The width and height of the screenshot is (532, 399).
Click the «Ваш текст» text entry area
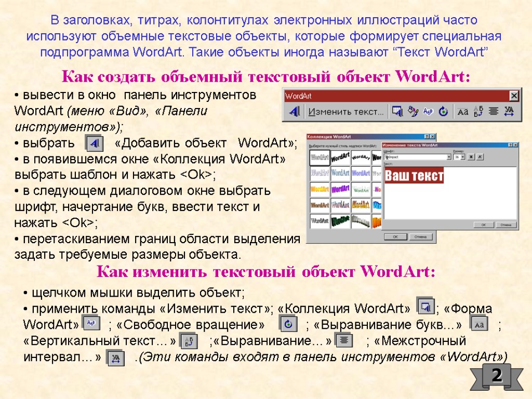click(x=450, y=193)
